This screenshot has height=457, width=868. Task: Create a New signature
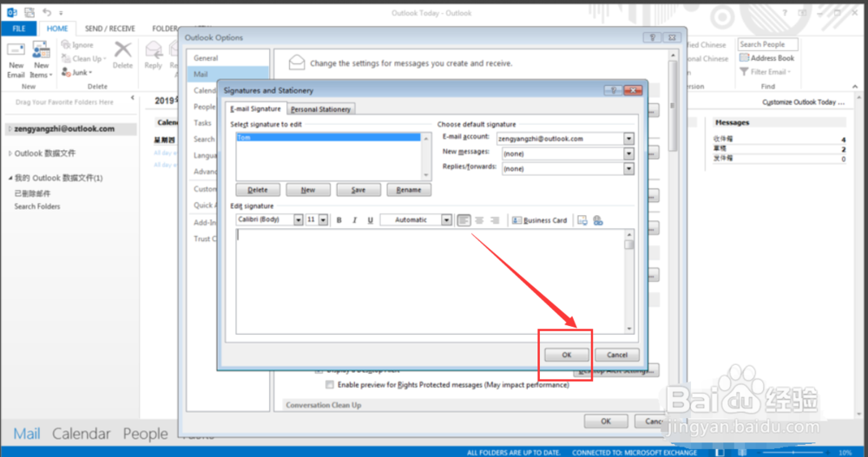point(308,190)
